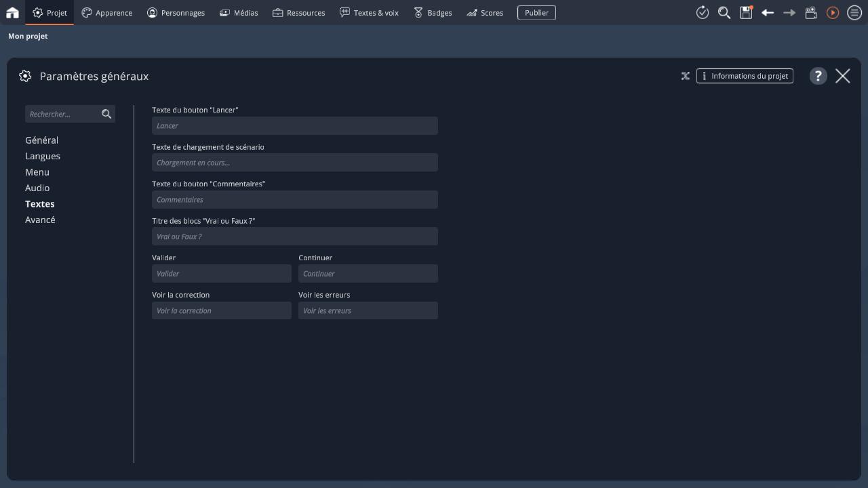The height and width of the screenshot is (488, 868).
Task: Click the Voir la correction field
Action: [222, 310]
